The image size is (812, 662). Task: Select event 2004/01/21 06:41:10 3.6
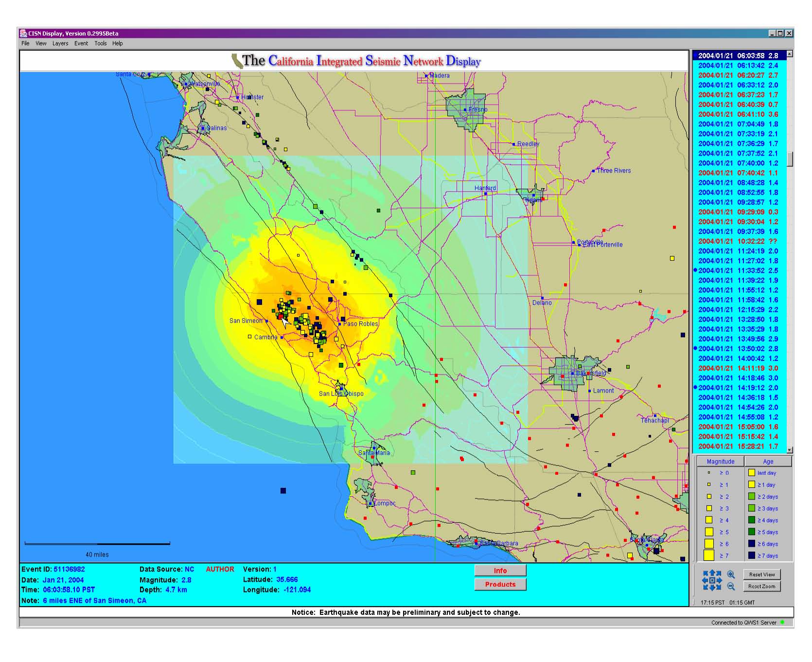click(739, 114)
